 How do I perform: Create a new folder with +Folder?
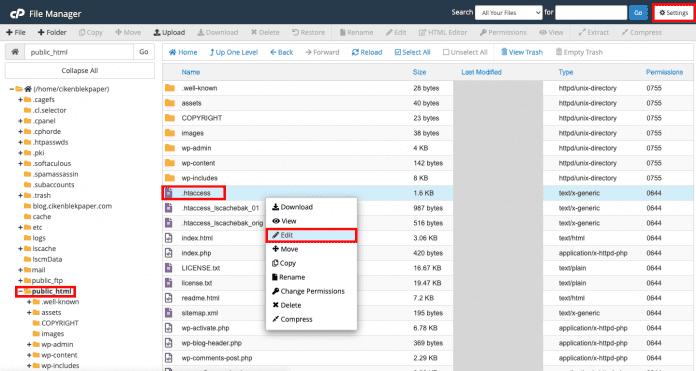point(52,32)
